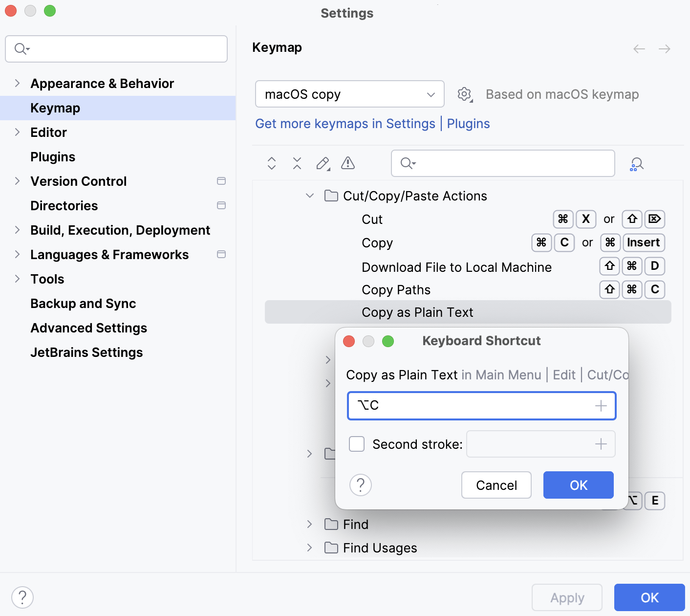The width and height of the screenshot is (690, 616).
Task: Focus the shortcut input showing ⌥C
Action: pos(481,406)
